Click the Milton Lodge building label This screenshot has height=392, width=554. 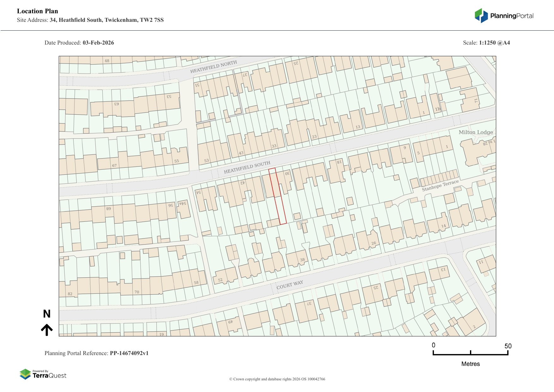pyautogui.click(x=475, y=132)
